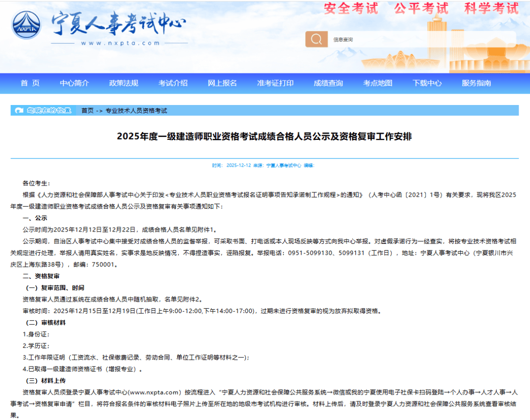Type in the 信息查询 search field
The width and height of the screenshot is (530, 420).
pyautogui.click(x=422, y=39)
